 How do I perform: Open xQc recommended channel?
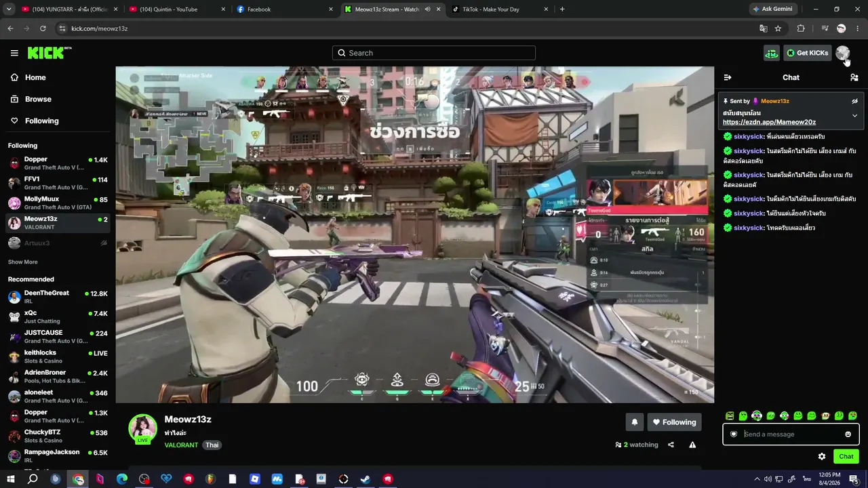[58, 317]
